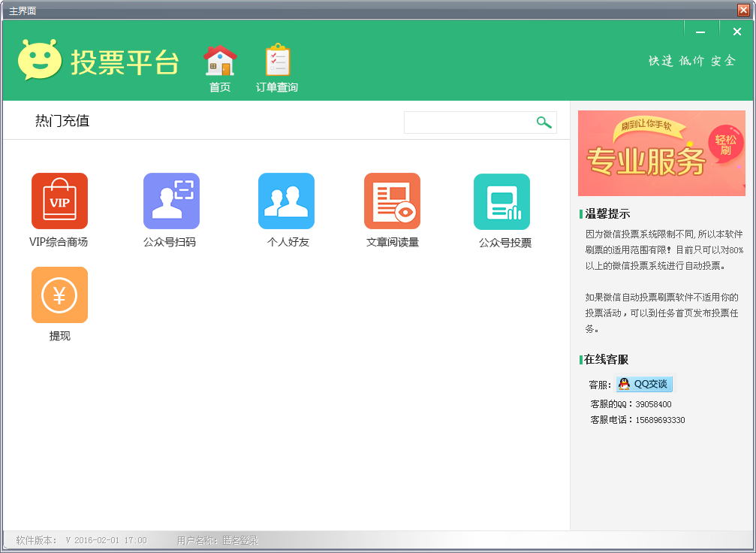The height and width of the screenshot is (553, 756).
Task: Click the smiley face app logo
Action: coord(40,60)
